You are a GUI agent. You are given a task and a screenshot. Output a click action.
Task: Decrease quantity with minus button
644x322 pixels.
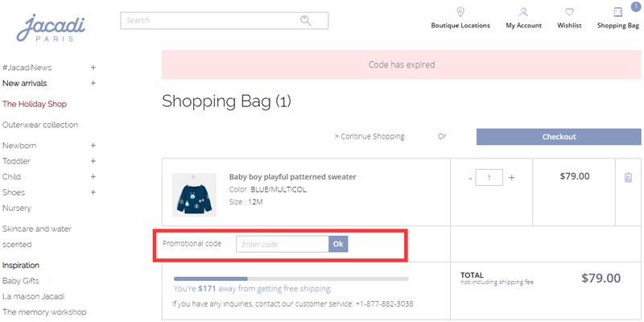click(470, 177)
